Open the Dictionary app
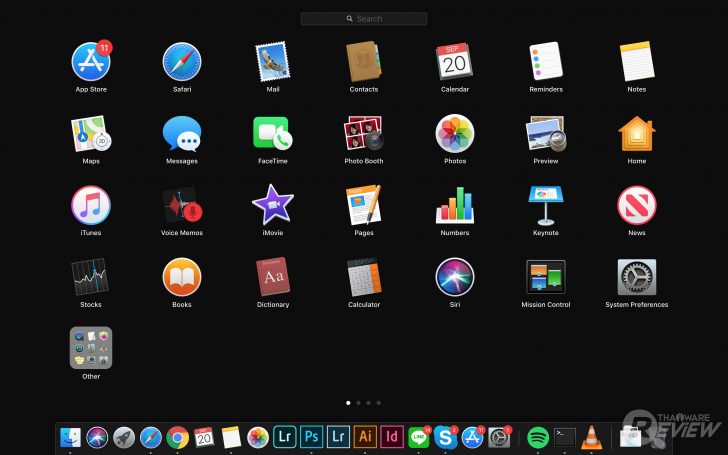 273,277
